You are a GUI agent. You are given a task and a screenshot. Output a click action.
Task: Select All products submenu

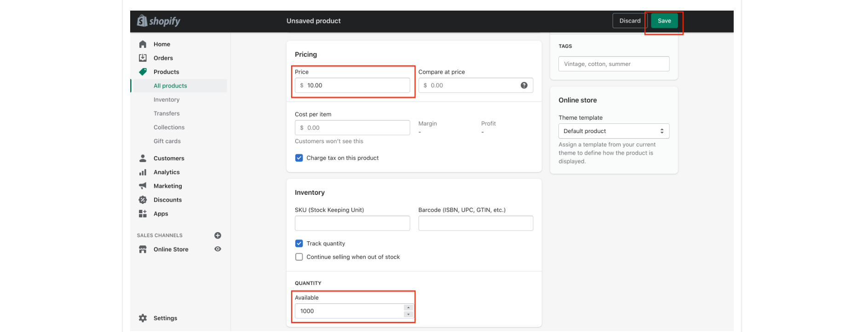pos(170,86)
